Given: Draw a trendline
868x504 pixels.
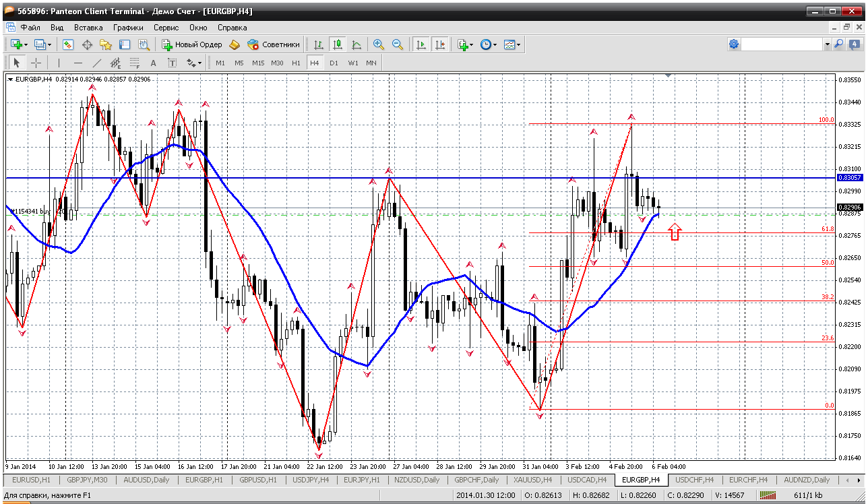Looking at the screenshot, I should tap(97, 63).
